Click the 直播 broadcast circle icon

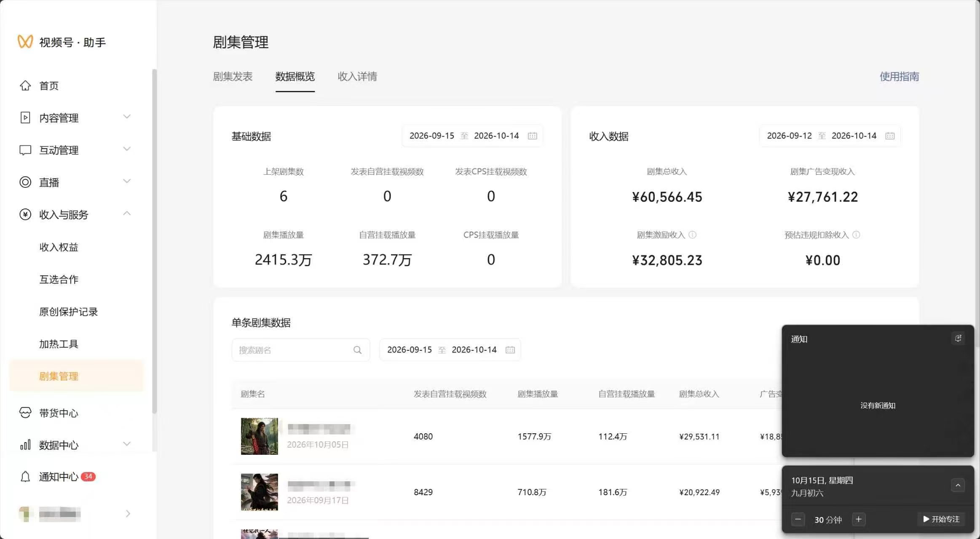pyautogui.click(x=25, y=182)
